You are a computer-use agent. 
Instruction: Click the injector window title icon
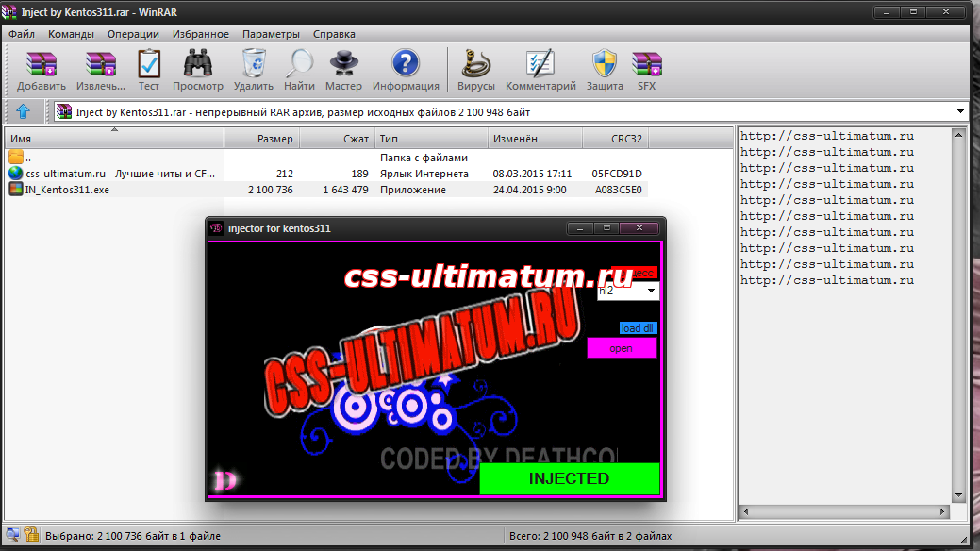point(216,228)
